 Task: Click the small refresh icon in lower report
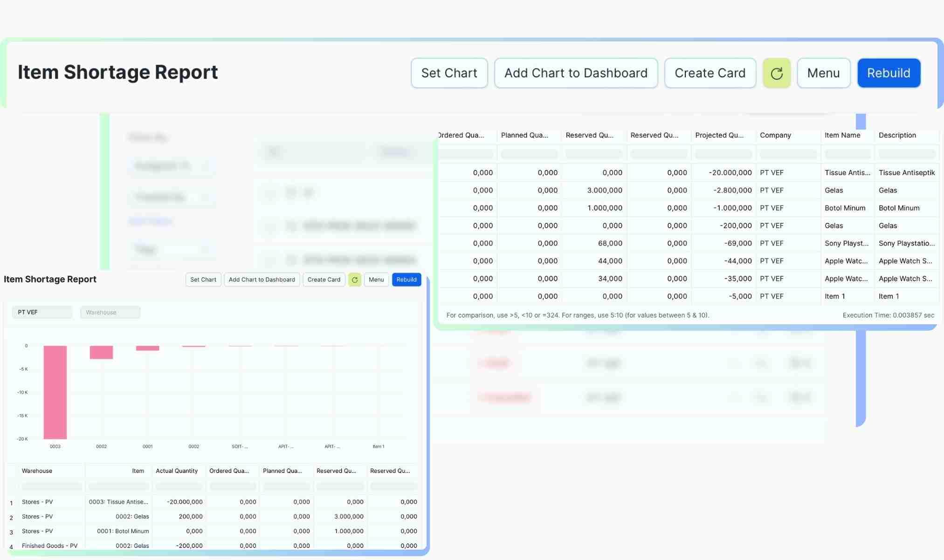click(354, 280)
